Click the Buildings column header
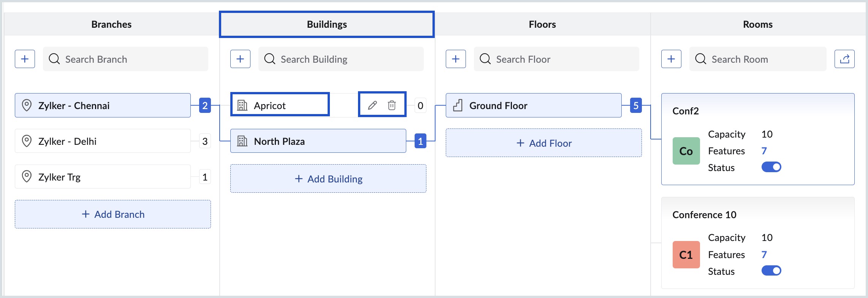Screen dimensions: 868x298 click(x=327, y=24)
